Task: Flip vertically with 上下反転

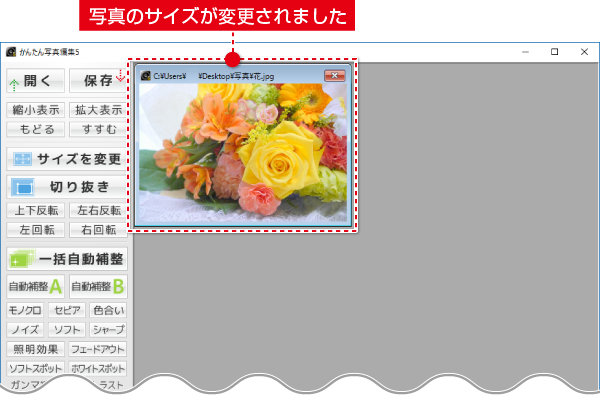Action: point(36,210)
